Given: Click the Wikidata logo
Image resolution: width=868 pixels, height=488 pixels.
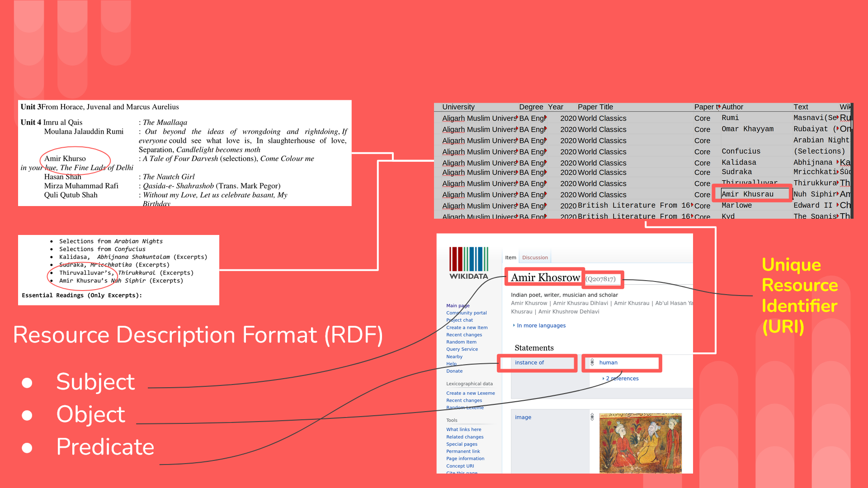Looking at the screenshot, I should pos(468,263).
